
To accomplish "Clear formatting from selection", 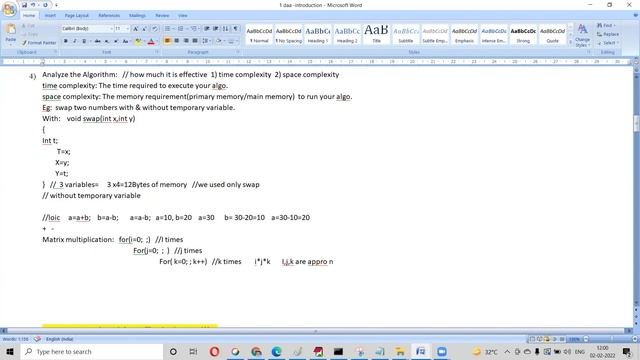I will (x=155, y=29).
